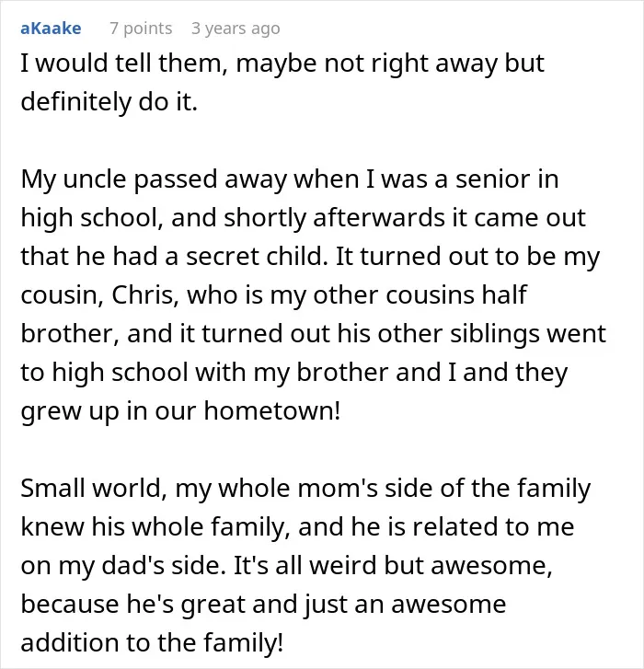Open the "3 years ago" timestamp permalink
644x669 pixels.
coord(236,29)
